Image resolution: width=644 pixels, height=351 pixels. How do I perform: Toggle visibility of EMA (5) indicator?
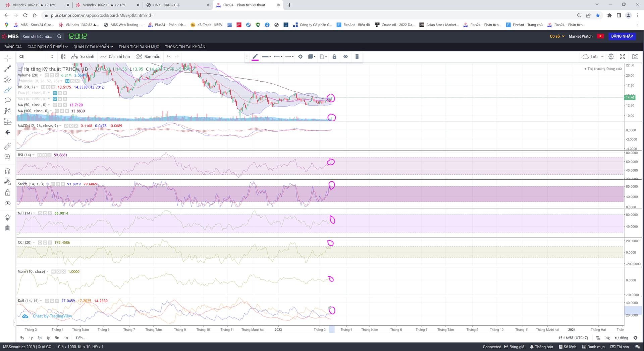[x=55, y=93]
